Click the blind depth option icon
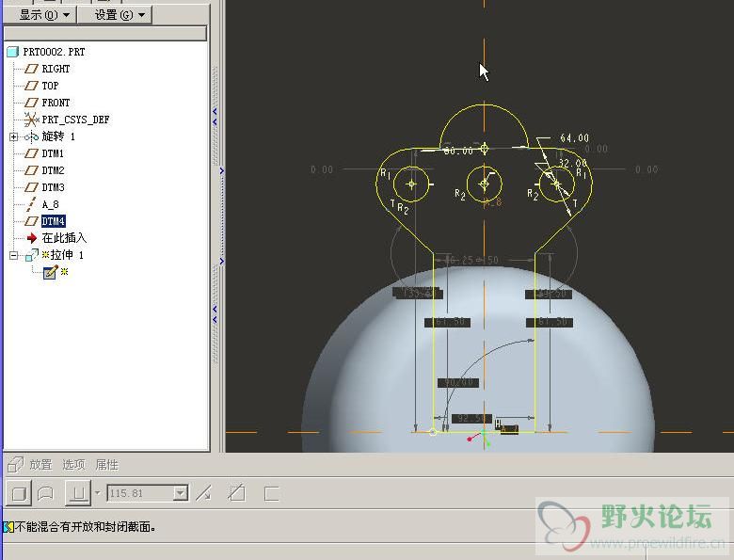This screenshot has width=734, height=560. pos(78,493)
